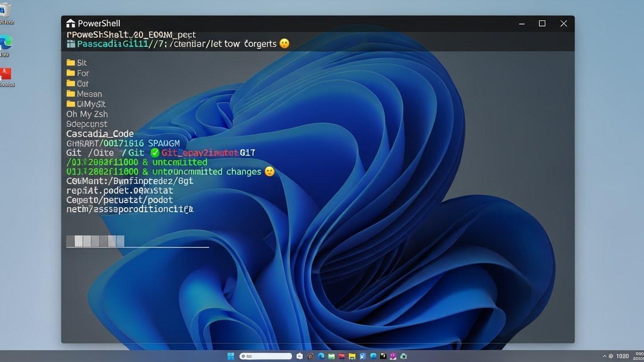Click the smiley emoji in the tab title
The image size is (644, 362).
click(x=284, y=43)
